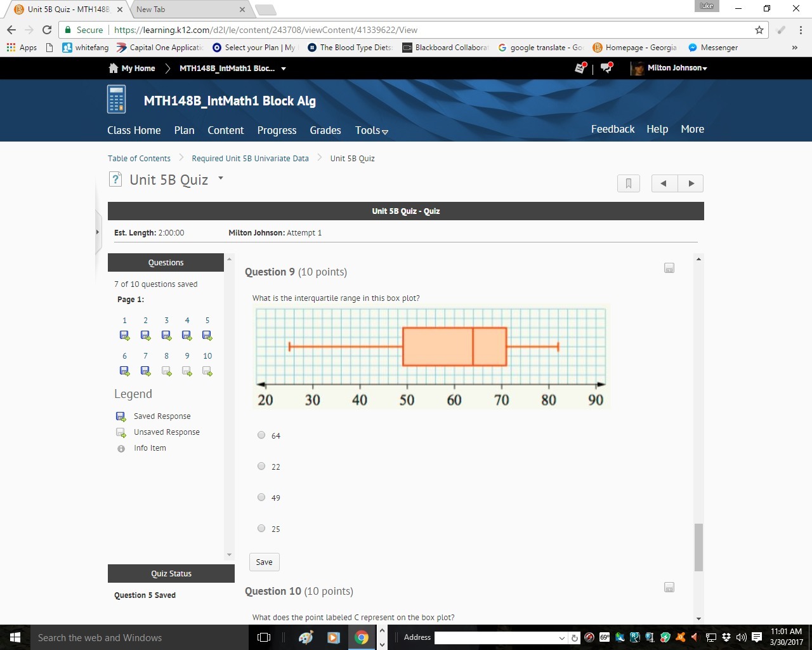Select answer 49
The height and width of the screenshot is (650, 812).
click(261, 497)
